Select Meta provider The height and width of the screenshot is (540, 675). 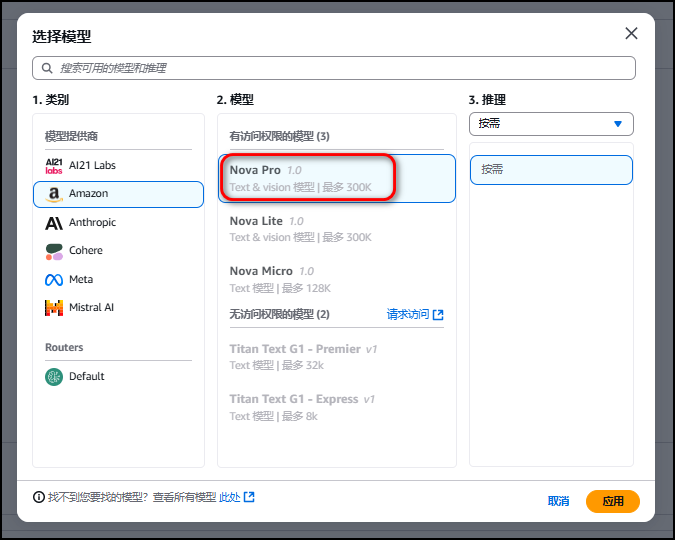point(118,279)
